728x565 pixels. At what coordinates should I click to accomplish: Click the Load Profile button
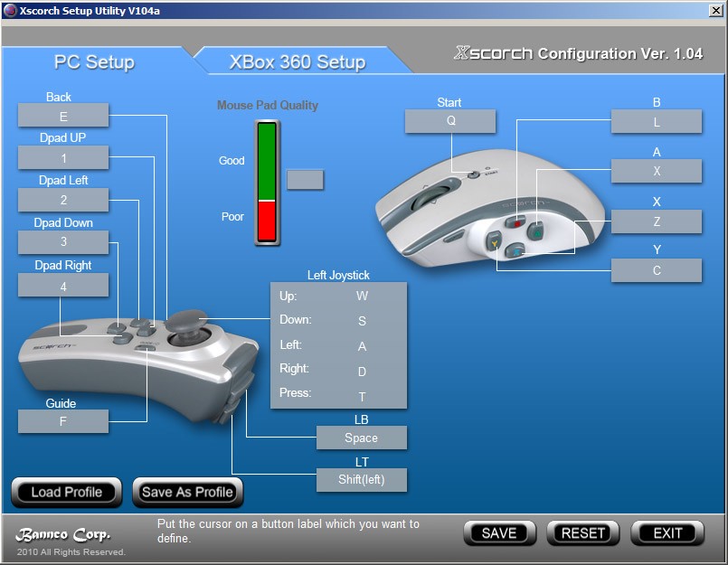66,492
